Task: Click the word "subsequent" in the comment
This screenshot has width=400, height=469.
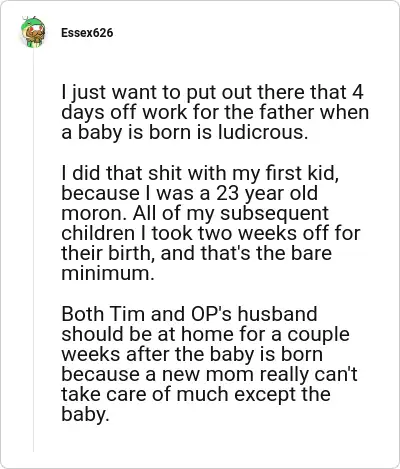Action: tap(274, 214)
